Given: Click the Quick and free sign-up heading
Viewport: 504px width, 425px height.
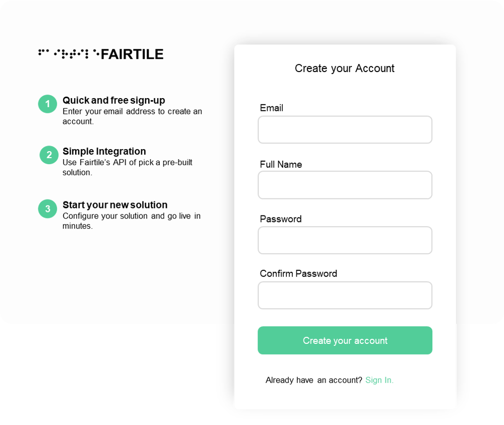Looking at the screenshot, I should 114,100.
